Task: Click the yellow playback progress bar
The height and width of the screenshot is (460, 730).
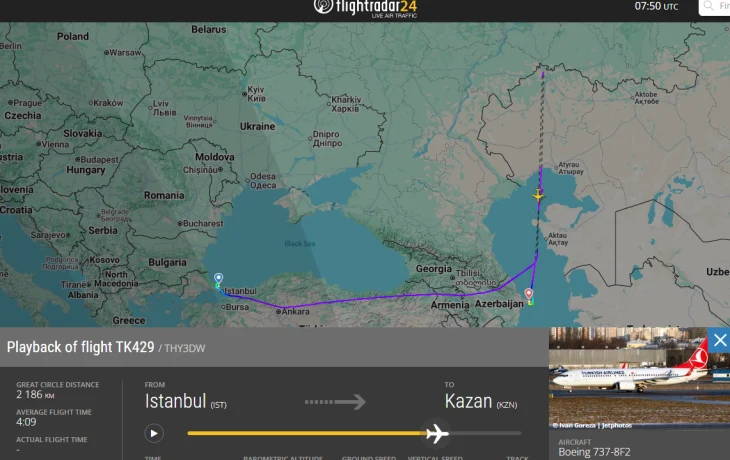Action: pos(306,433)
